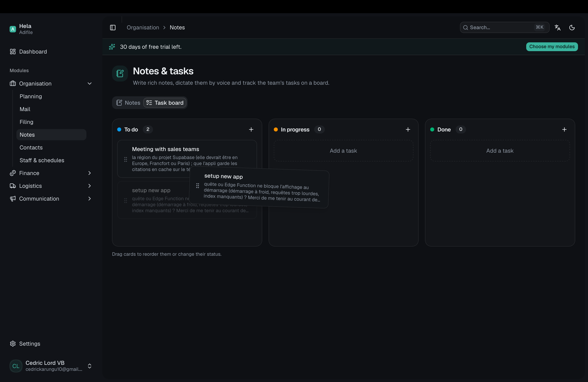The height and width of the screenshot is (382, 588).
Task: Click Add a task in In progress column
Action: click(343, 151)
